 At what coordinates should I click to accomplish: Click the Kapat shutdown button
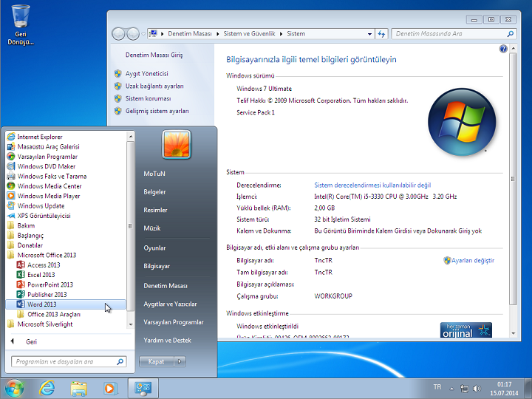(x=157, y=361)
